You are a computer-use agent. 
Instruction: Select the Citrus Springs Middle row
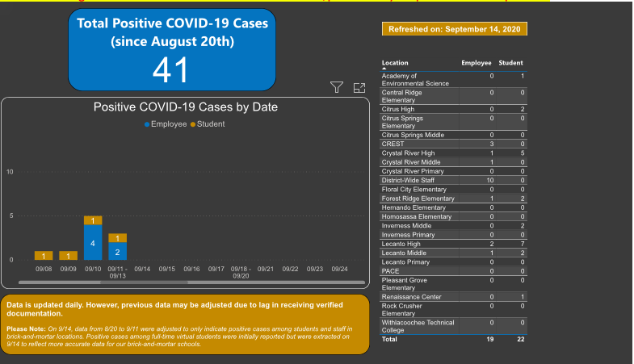(454, 135)
